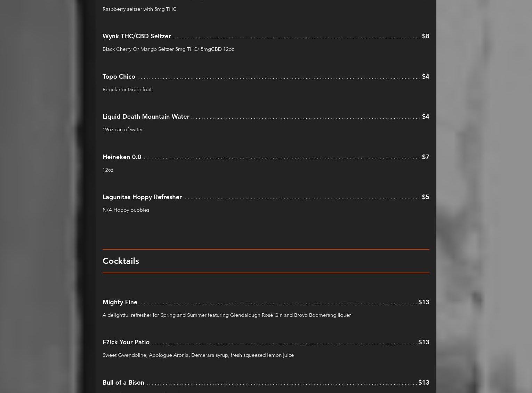Select the Mighty Fine cocktail name

tap(120, 302)
